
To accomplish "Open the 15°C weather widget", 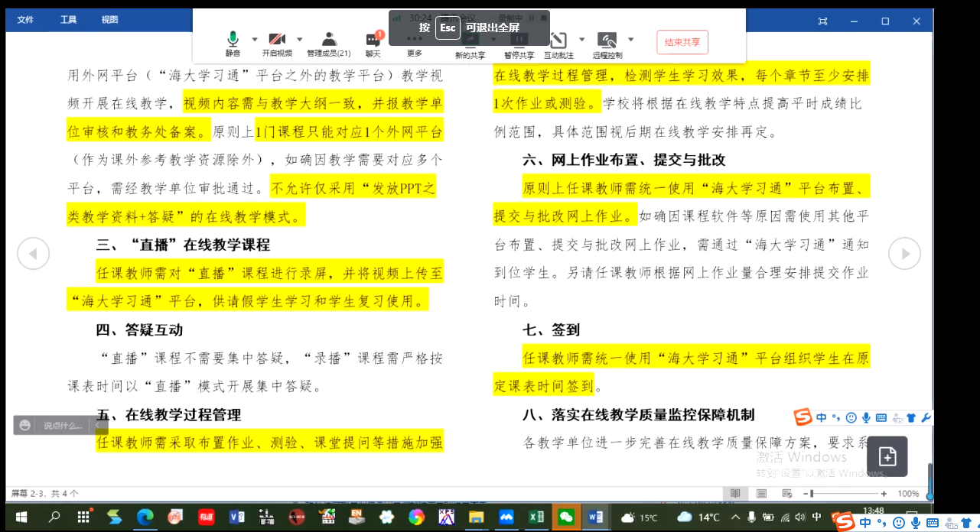I will [x=640, y=517].
